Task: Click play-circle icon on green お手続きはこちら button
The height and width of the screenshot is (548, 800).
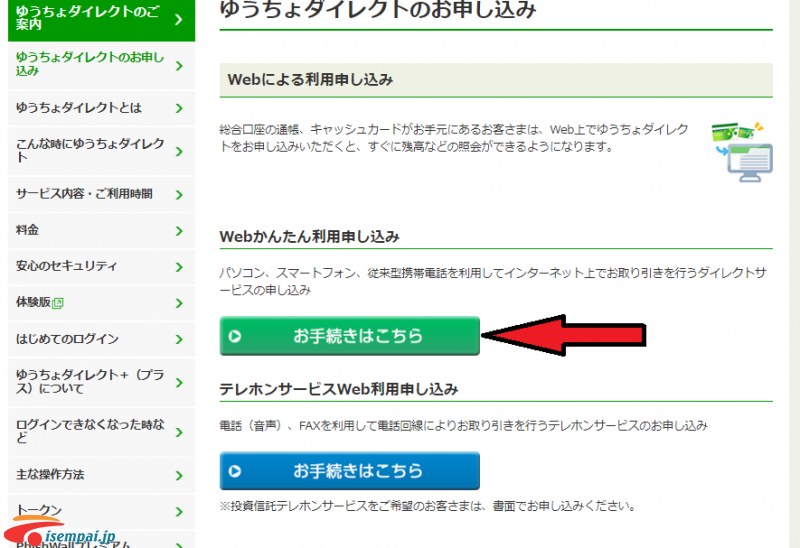Action: point(235,336)
